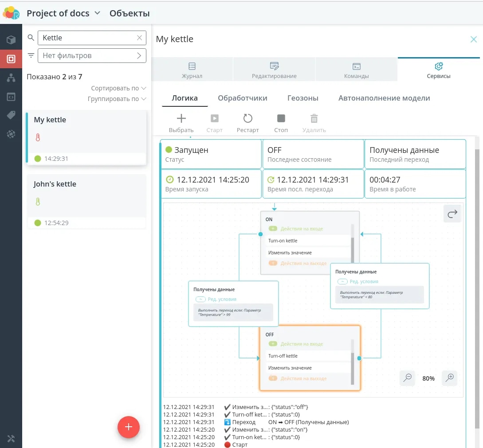Open the tag icon in sidebar
The height and width of the screenshot is (448, 483).
pyautogui.click(x=11, y=115)
